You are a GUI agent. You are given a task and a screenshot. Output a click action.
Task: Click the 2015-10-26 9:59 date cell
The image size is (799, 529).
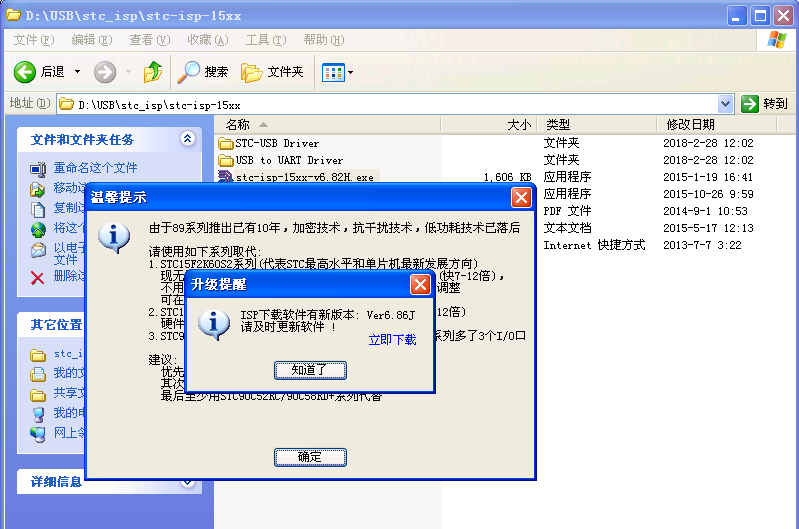[708, 194]
